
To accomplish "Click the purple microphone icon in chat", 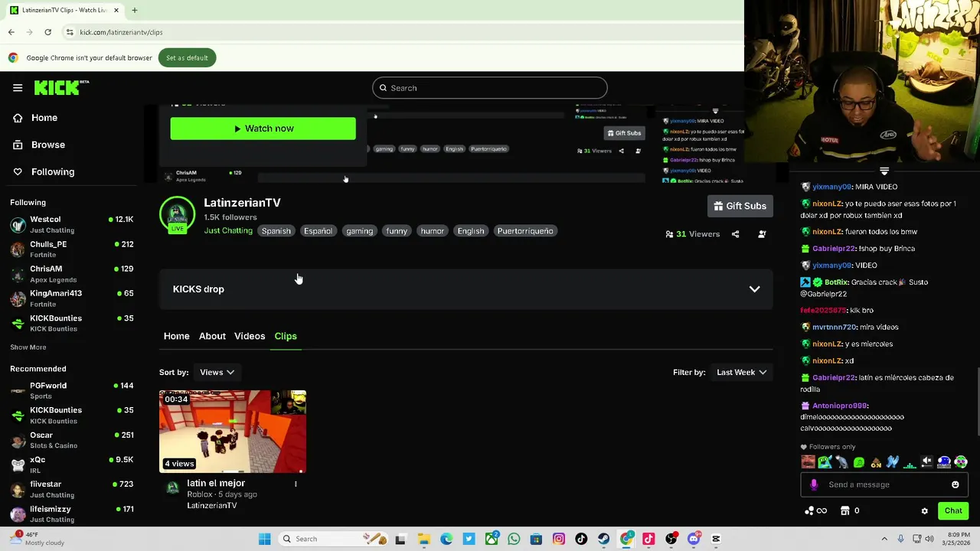I will 814,484.
